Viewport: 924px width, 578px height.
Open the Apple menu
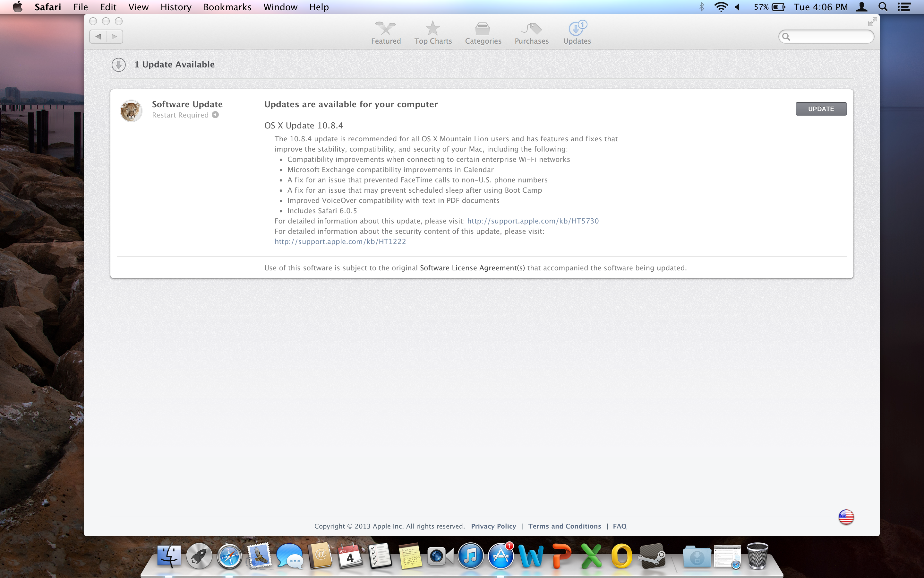pos(18,7)
